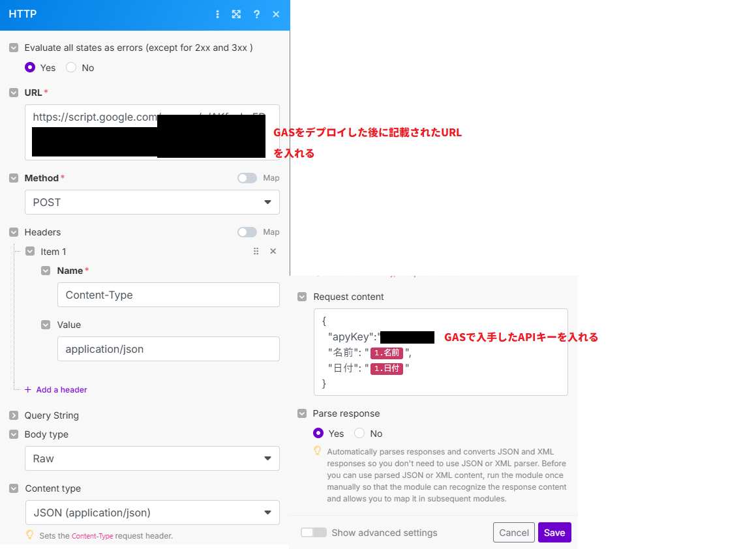
Task: Click the Cancel button
Action: (514, 532)
